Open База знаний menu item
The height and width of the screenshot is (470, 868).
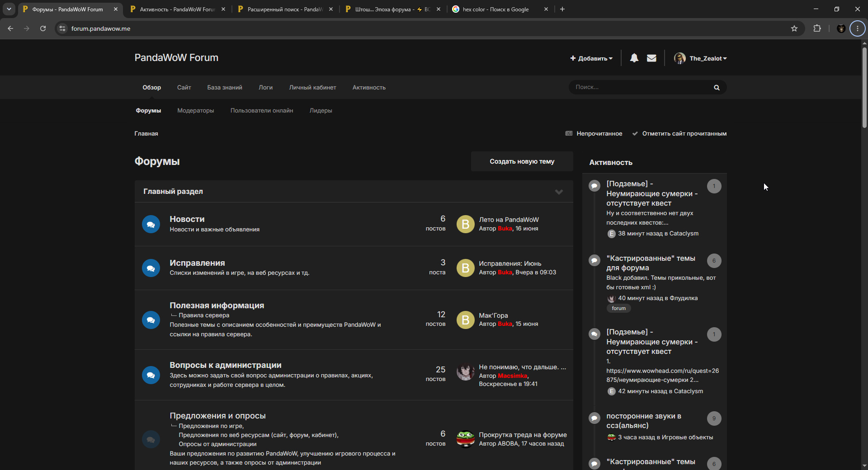point(225,87)
